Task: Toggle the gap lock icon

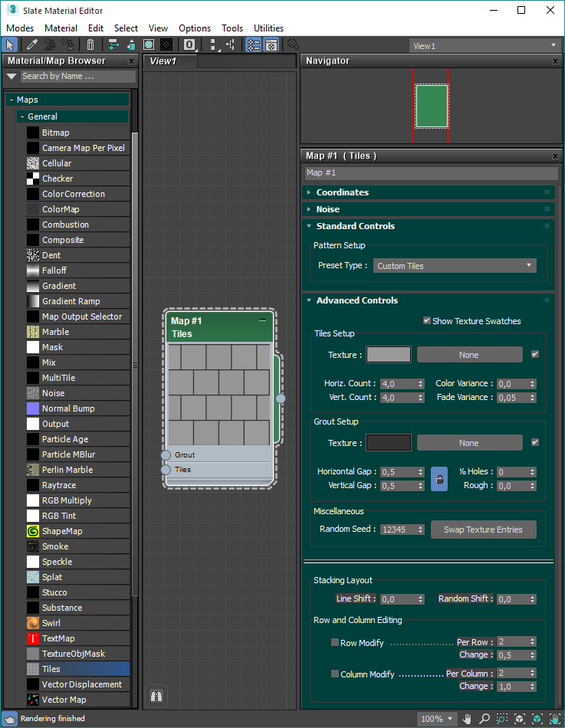Action: (439, 479)
